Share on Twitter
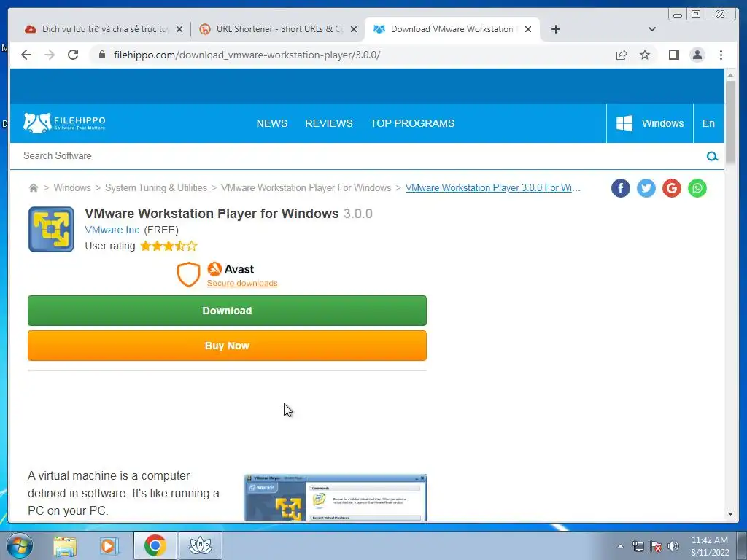747x560 pixels. (x=646, y=188)
